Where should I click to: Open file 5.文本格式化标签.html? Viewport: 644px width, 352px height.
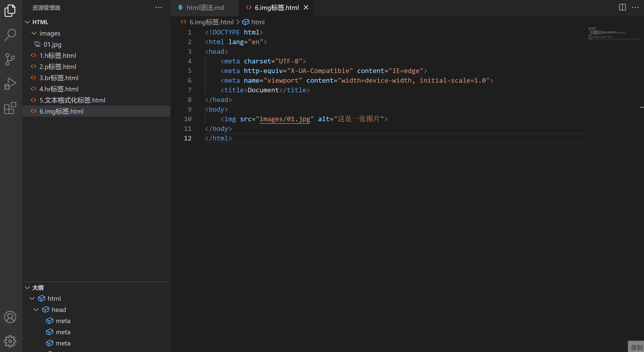tap(72, 100)
